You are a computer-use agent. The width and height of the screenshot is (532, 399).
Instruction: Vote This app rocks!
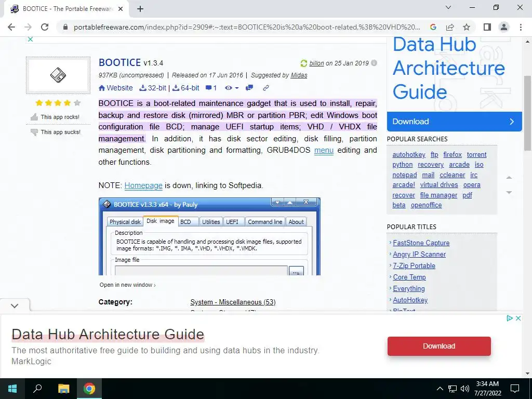pos(55,117)
